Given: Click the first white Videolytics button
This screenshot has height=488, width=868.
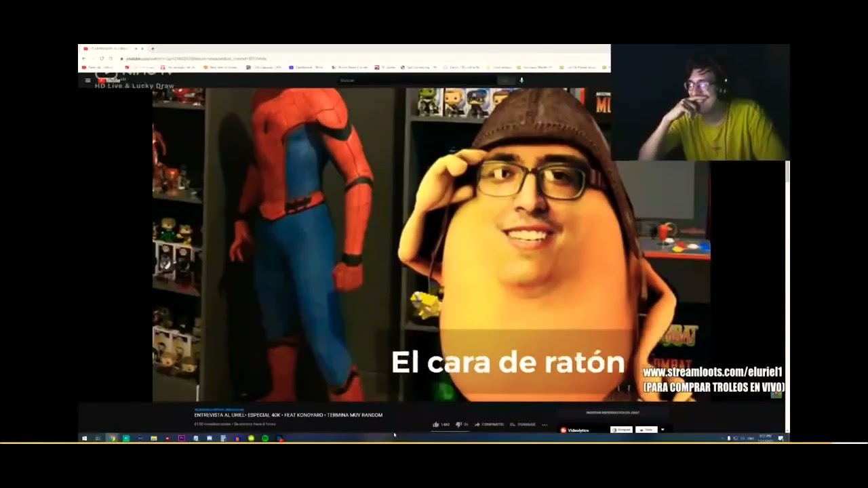Looking at the screenshot, I should tap(621, 430).
